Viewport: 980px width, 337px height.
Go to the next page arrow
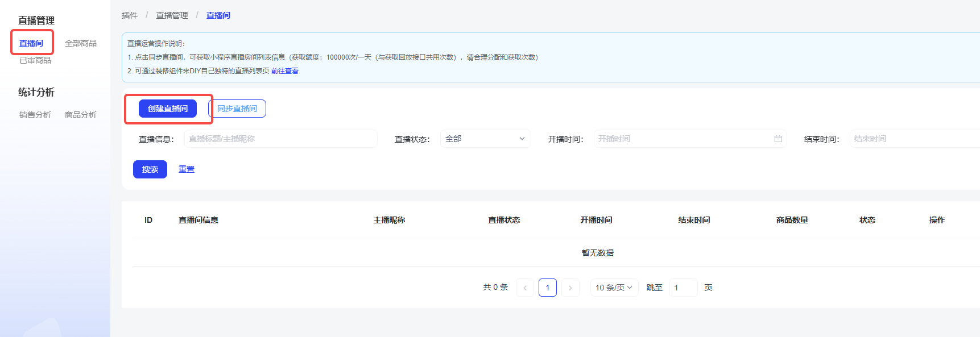pos(570,288)
